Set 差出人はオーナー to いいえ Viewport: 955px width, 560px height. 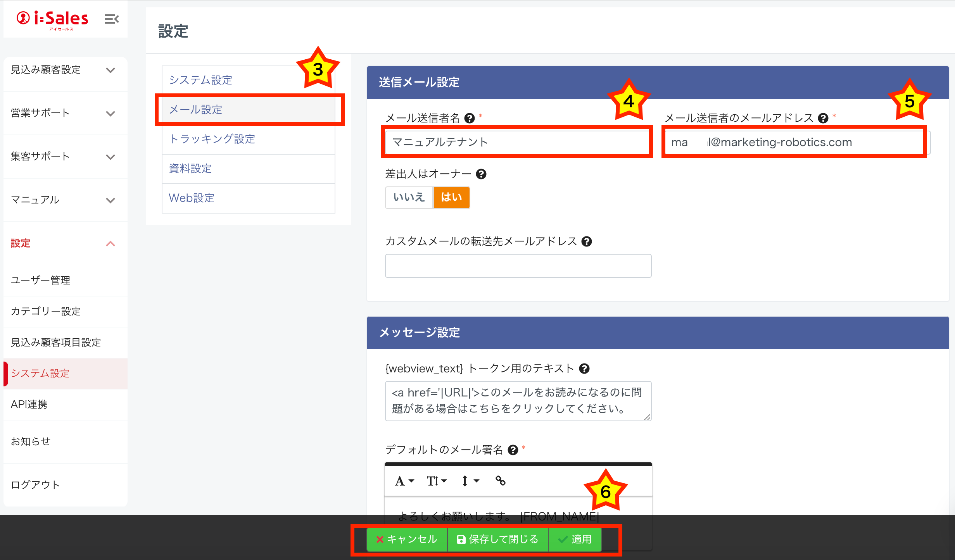[409, 197]
